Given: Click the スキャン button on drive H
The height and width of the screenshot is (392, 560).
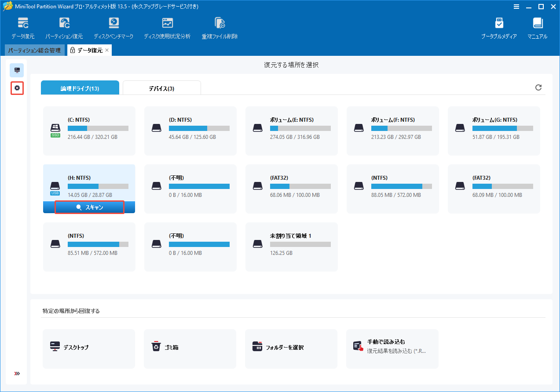Looking at the screenshot, I should (x=89, y=207).
